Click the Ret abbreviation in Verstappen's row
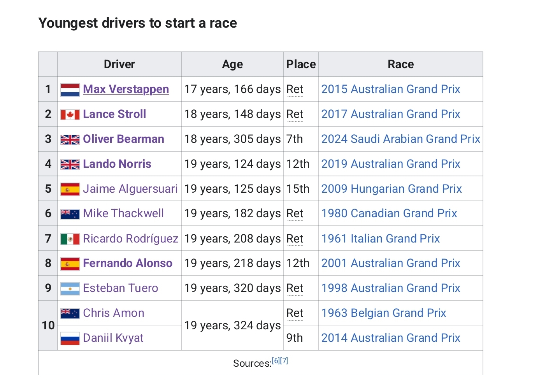 coord(295,90)
